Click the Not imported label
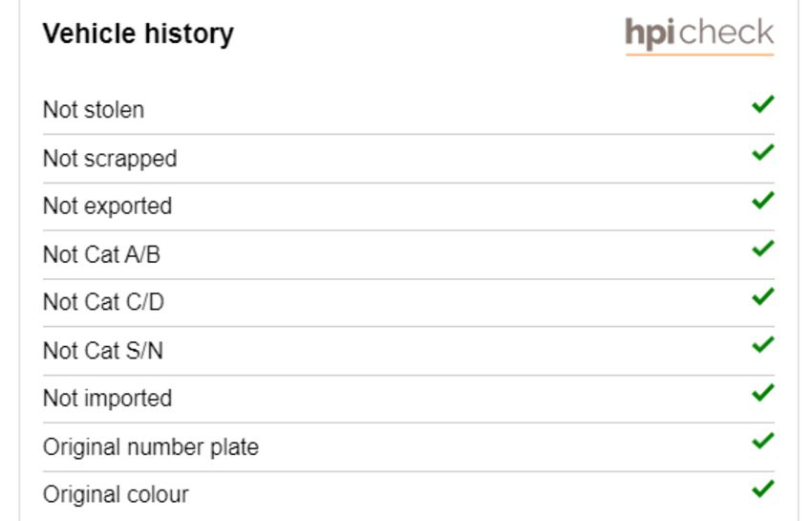The image size is (812, 521). click(107, 399)
